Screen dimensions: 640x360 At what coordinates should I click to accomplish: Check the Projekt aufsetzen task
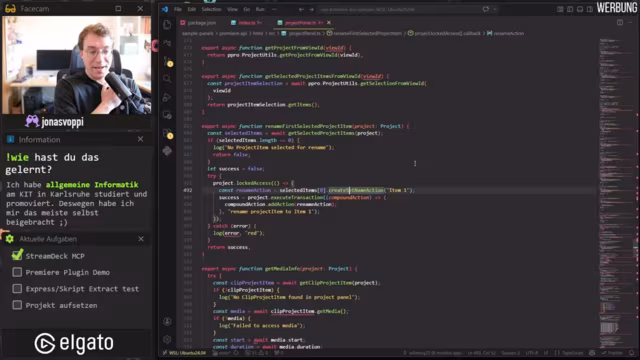[x=17, y=305]
